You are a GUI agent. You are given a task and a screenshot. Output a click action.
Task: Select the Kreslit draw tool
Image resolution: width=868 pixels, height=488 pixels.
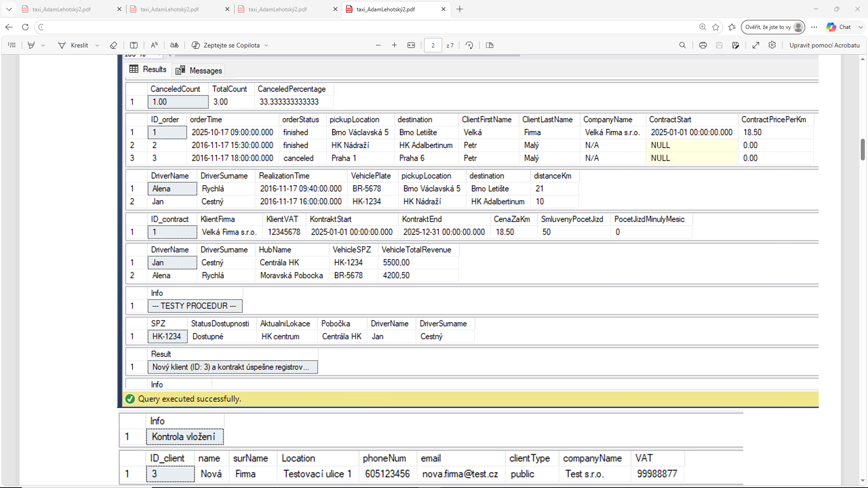pos(74,45)
